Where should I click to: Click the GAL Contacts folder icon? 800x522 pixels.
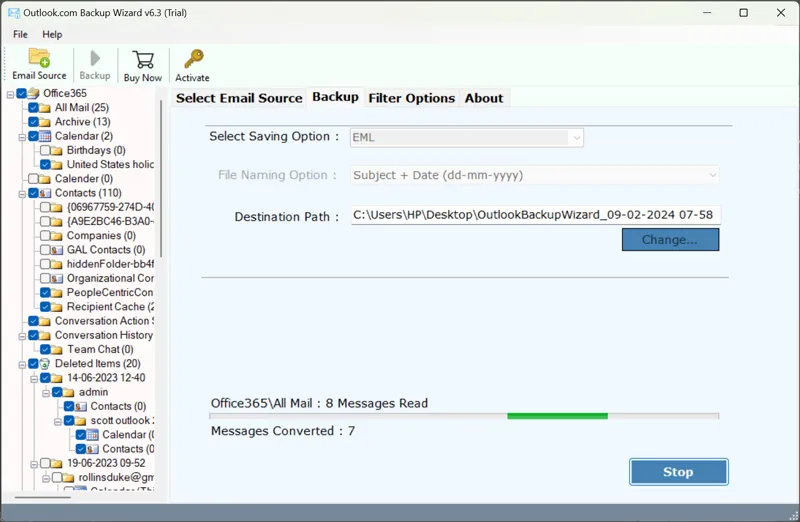pyautogui.click(x=57, y=250)
